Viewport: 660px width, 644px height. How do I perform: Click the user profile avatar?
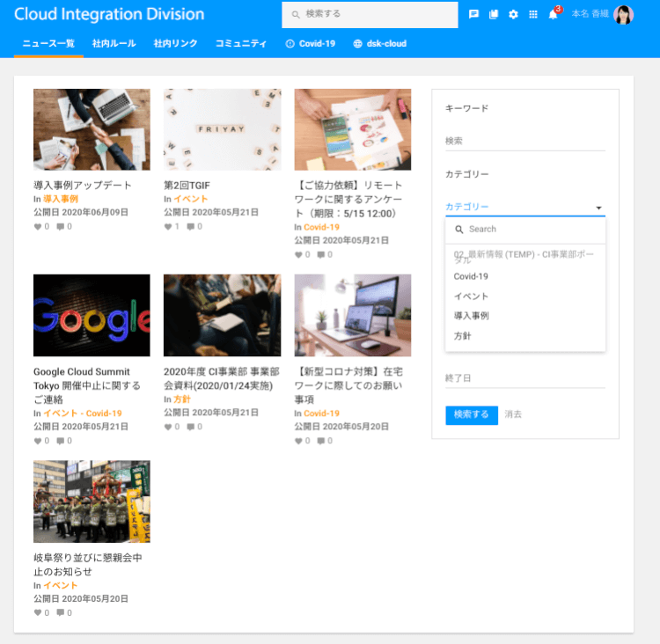click(623, 15)
